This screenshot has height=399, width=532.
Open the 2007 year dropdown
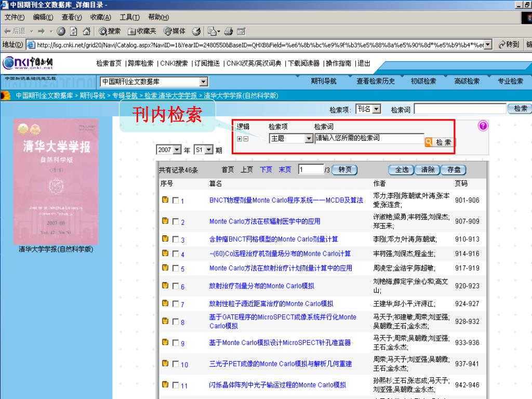coord(177,150)
